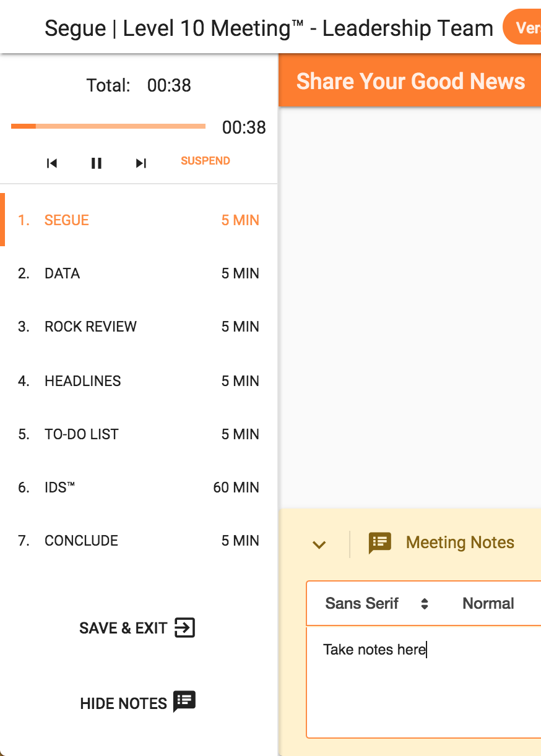Pause the meeting timer
The width and height of the screenshot is (541, 756).
click(x=97, y=163)
